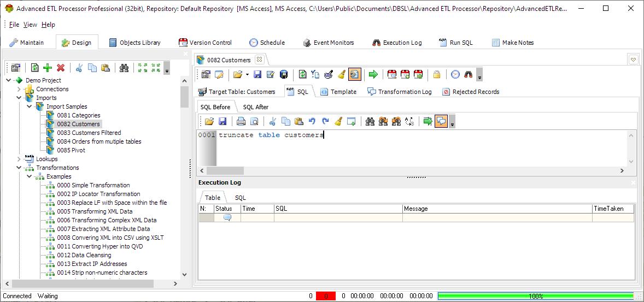644x302 pixels.
Task: Click the A-to-B replace icon in SQL toolbar
Action: coord(409,121)
